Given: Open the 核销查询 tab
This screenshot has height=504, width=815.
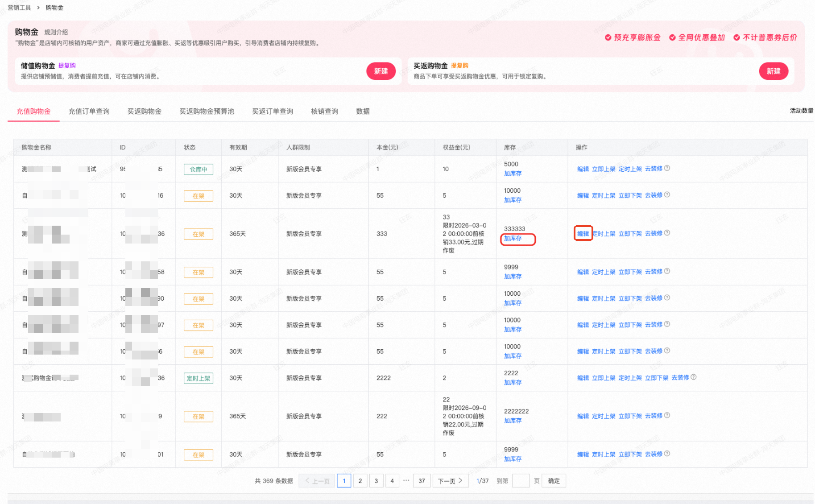Looking at the screenshot, I should point(324,112).
